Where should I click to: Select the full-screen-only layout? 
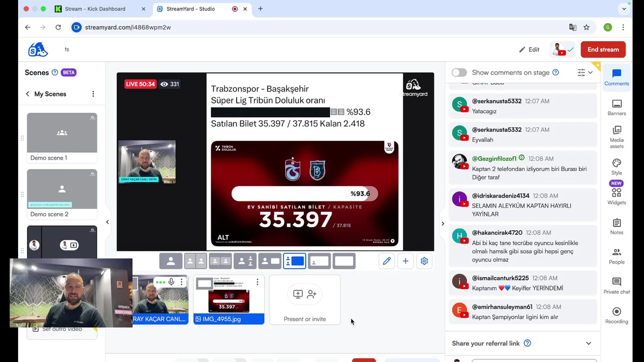344,261
